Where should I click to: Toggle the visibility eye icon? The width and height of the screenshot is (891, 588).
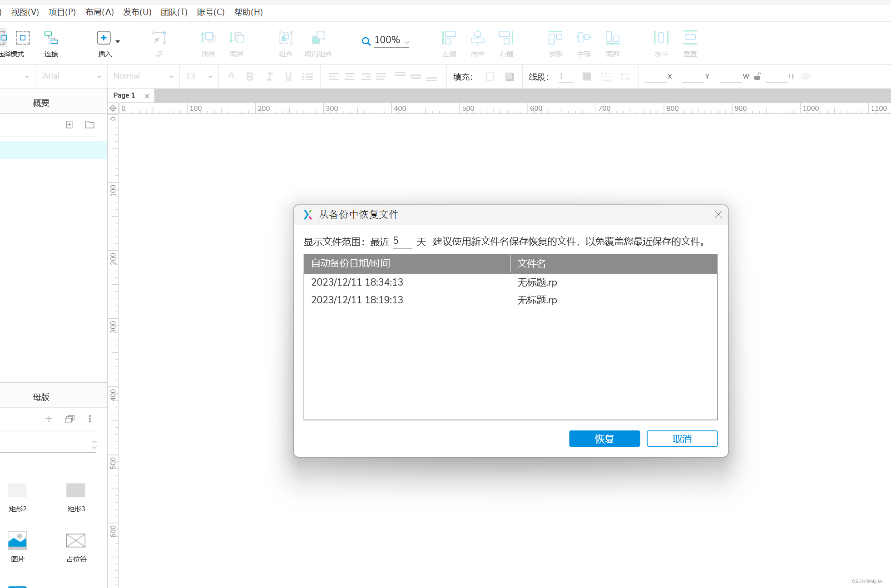[x=806, y=76]
